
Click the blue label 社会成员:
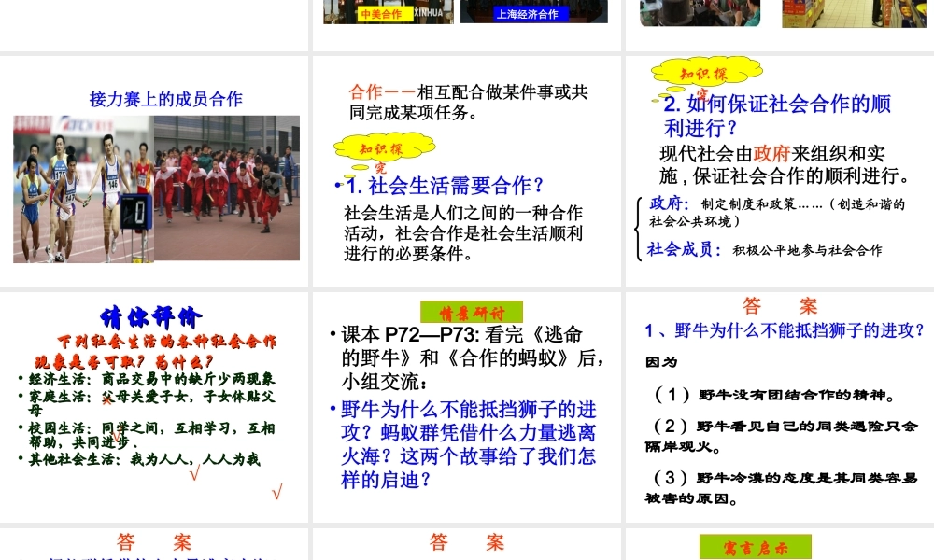[x=685, y=249]
